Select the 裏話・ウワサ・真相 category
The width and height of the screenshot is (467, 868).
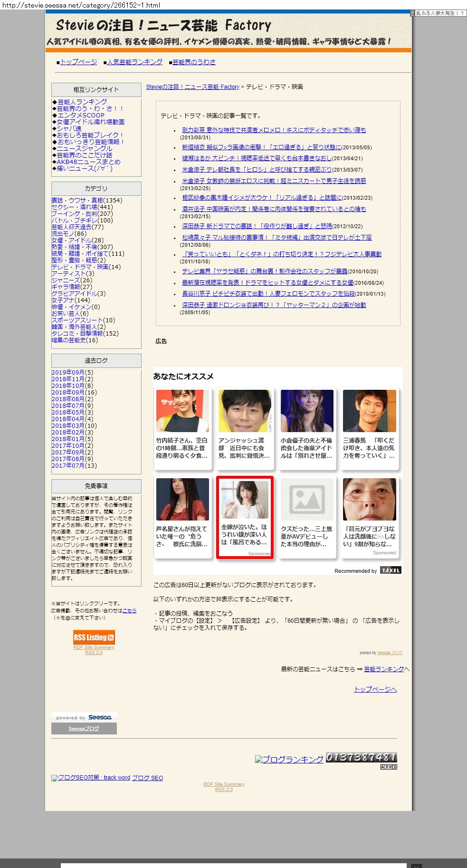tap(77, 200)
